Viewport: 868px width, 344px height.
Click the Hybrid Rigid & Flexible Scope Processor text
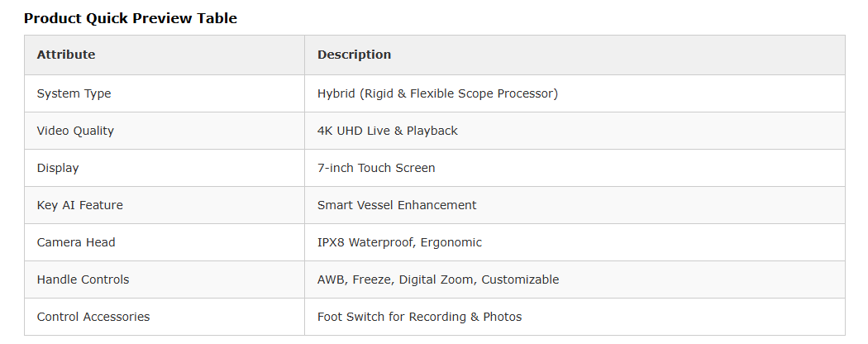[x=437, y=93]
